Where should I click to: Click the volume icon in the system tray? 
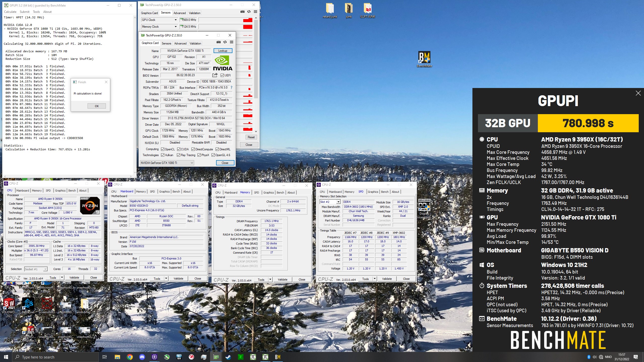coord(594,357)
